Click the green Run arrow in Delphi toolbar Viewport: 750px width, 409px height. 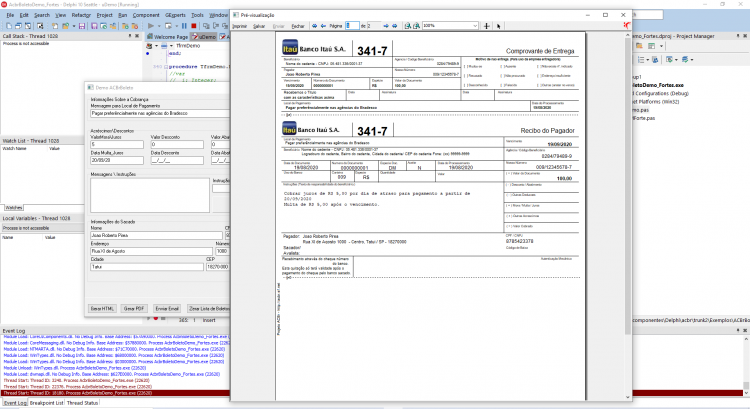click(151, 26)
